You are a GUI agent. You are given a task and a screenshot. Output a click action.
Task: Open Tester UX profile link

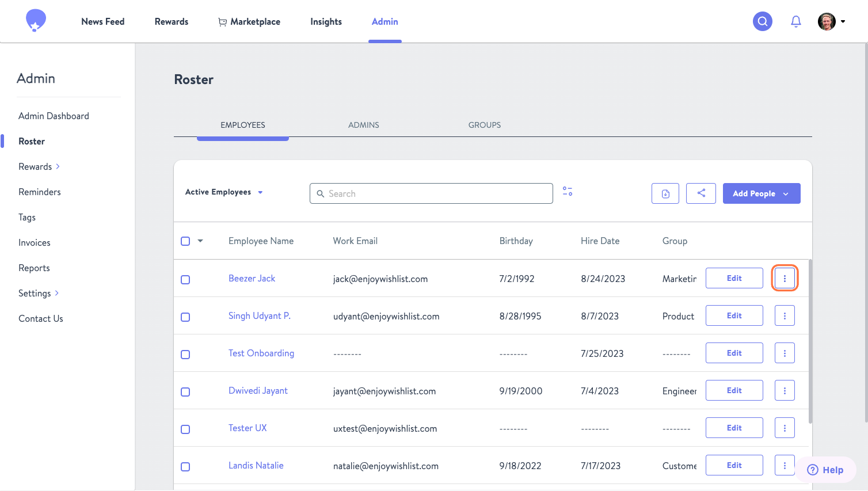(x=248, y=428)
